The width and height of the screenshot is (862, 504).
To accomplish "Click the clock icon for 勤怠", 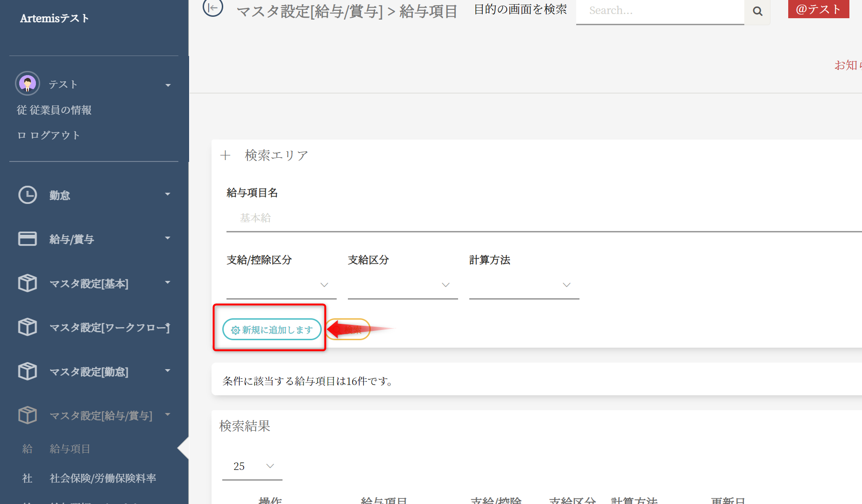I will tap(28, 195).
